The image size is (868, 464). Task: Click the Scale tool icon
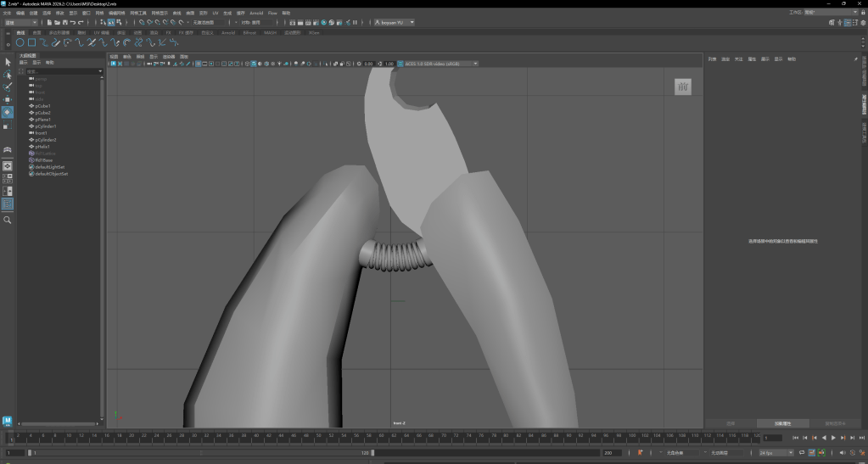coord(8,126)
